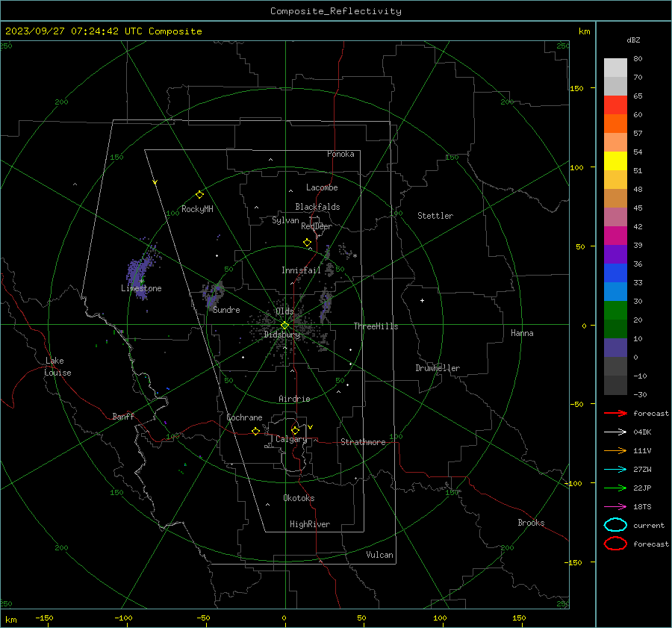672x628 pixels.
Task: Click the Banff city label
Action: tap(123, 416)
